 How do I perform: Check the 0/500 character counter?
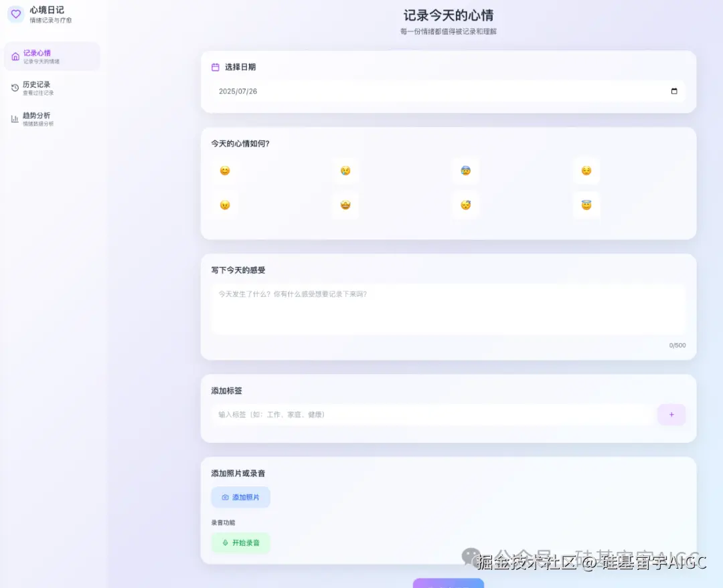[x=677, y=345]
